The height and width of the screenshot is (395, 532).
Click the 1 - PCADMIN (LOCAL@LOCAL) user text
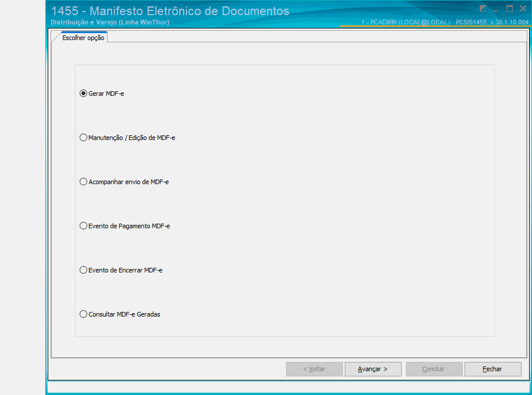(x=405, y=22)
